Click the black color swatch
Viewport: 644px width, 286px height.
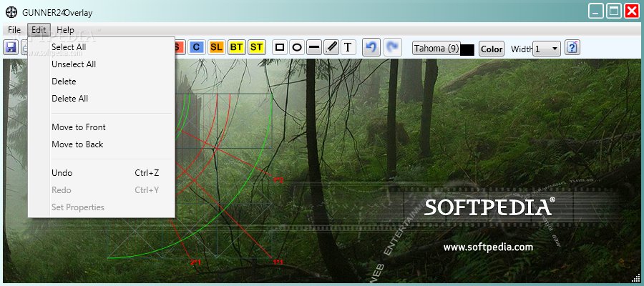click(x=467, y=50)
